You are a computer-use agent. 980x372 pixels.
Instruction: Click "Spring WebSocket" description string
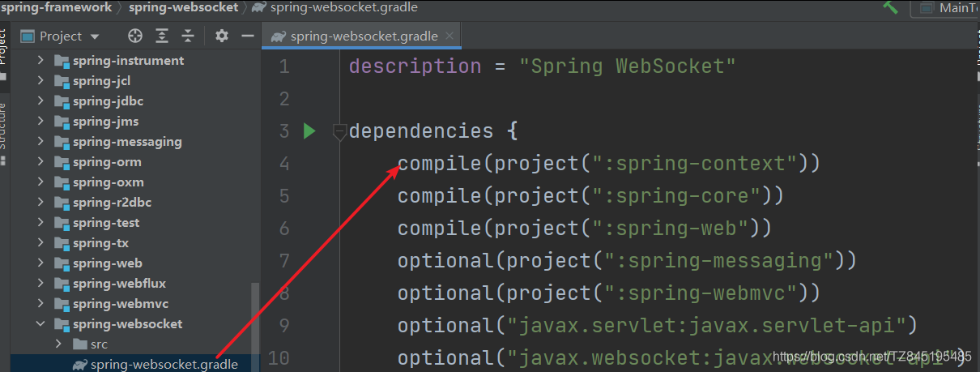click(x=628, y=66)
